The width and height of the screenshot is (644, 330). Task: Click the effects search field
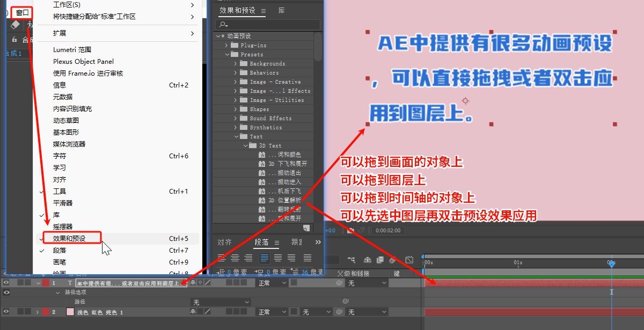click(268, 25)
